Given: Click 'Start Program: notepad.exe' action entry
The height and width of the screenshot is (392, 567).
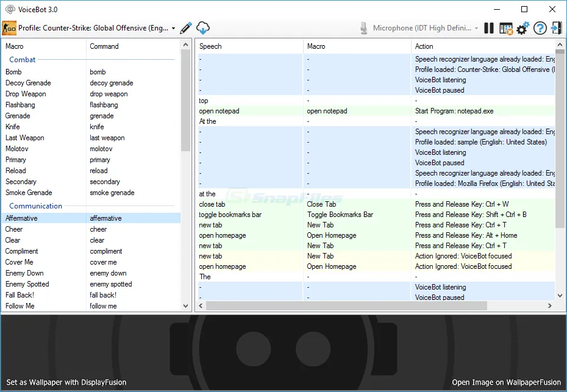Looking at the screenshot, I should click(x=454, y=111).
